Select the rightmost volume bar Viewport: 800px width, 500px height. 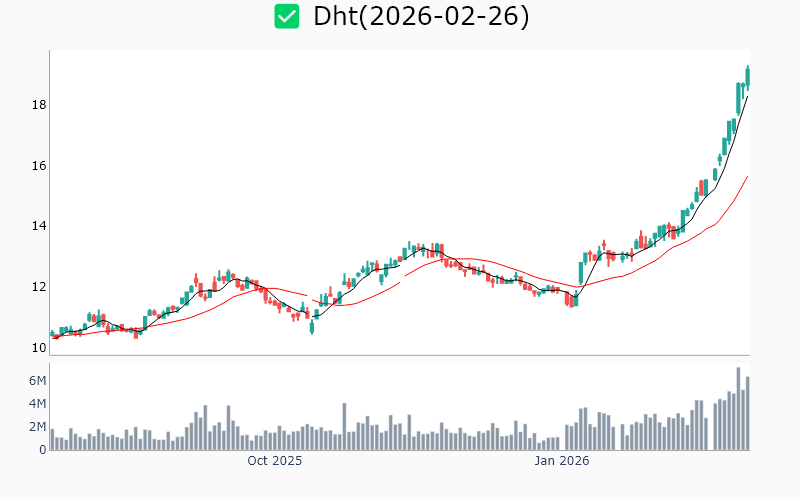click(x=747, y=413)
